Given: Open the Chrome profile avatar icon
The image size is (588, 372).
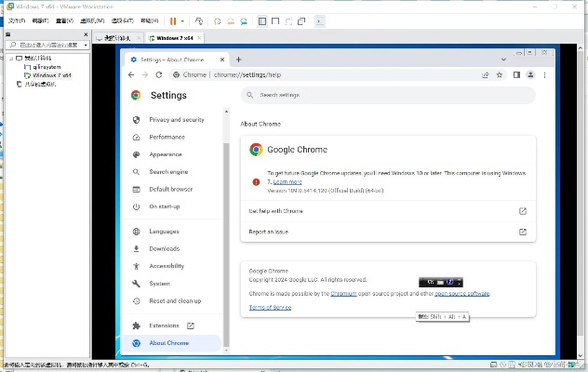Looking at the screenshot, I should [530, 74].
